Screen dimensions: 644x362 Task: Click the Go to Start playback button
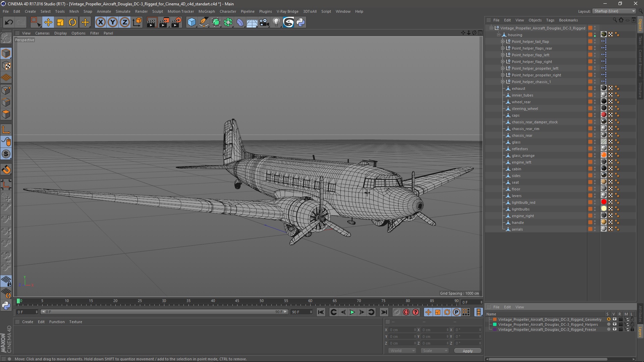pos(321,312)
